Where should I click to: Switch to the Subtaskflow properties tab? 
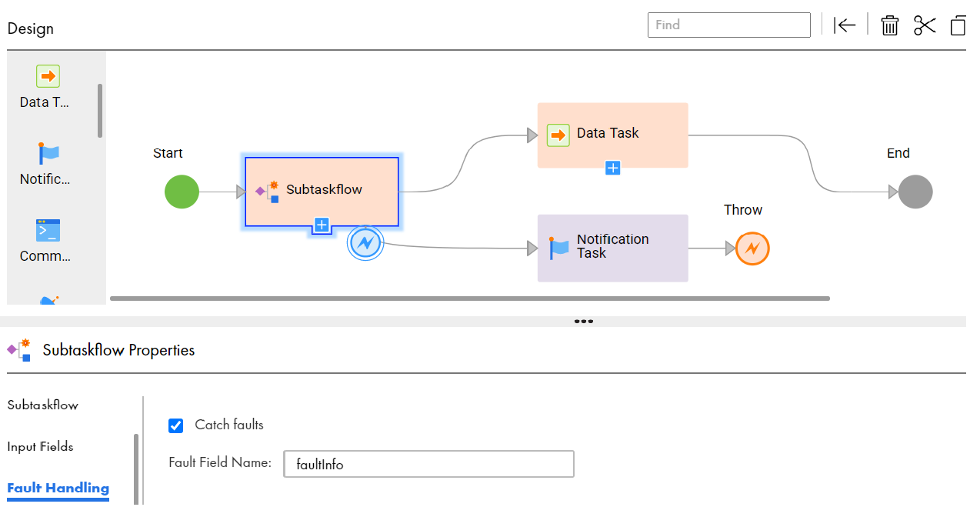coord(43,405)
